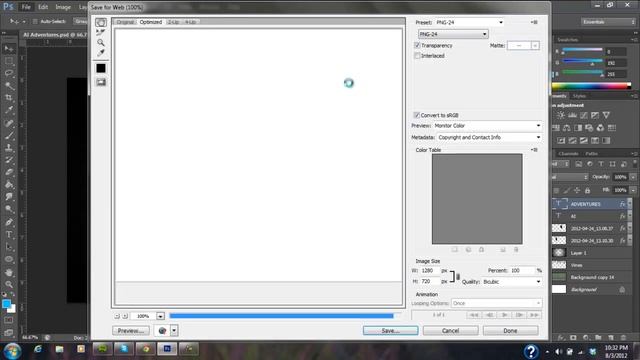Enable the Interlaced checkbox
Viewport: 640px width, 360px height.
coord(417,56)
